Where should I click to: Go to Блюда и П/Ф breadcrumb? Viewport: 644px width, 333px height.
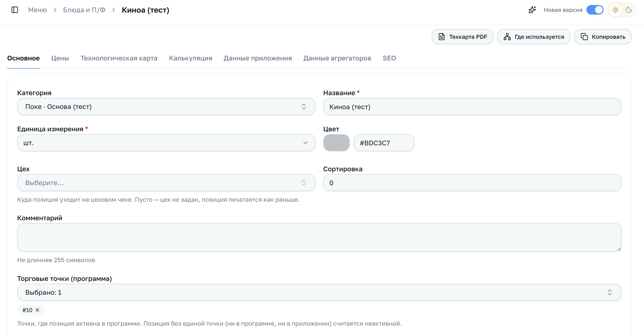pos(84,10)
